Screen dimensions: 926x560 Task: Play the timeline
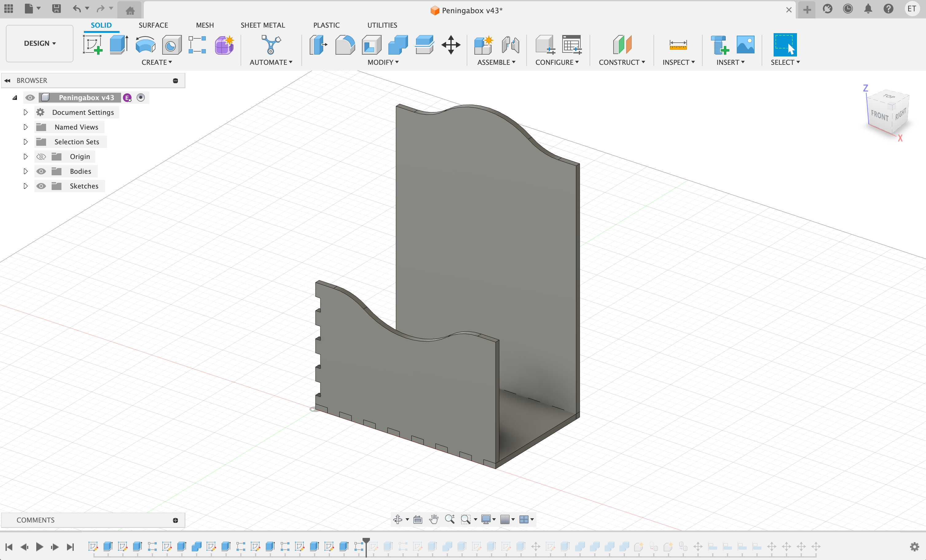(x=39, y=546)
